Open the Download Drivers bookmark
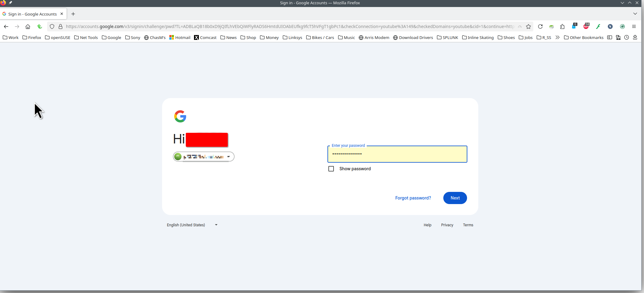Screen dimensions: 644x293 413,37
